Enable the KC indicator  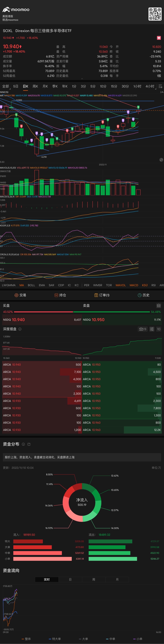pyautogui.click(x=77, y=285)
